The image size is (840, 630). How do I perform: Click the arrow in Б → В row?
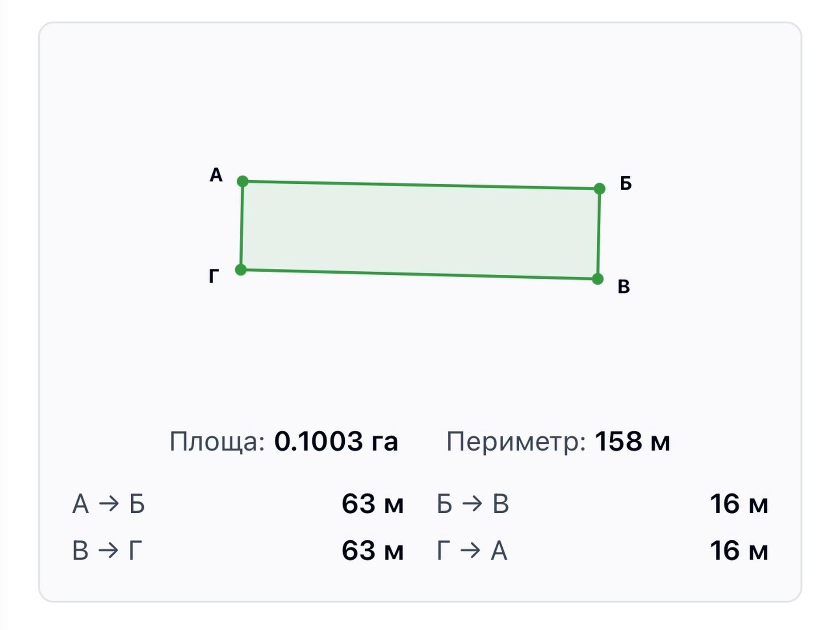pyautogui.click(x=472, y=504)
